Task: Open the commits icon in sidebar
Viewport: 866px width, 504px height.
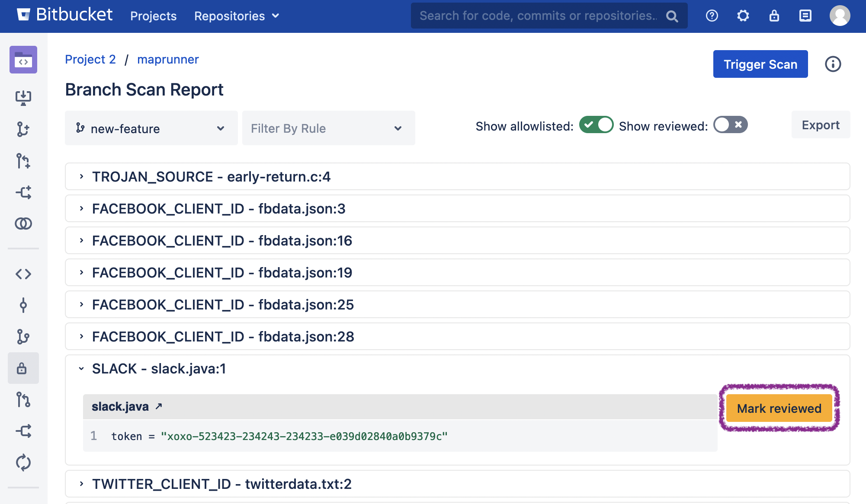Action: pyautogui.click(x=23, y=305)
